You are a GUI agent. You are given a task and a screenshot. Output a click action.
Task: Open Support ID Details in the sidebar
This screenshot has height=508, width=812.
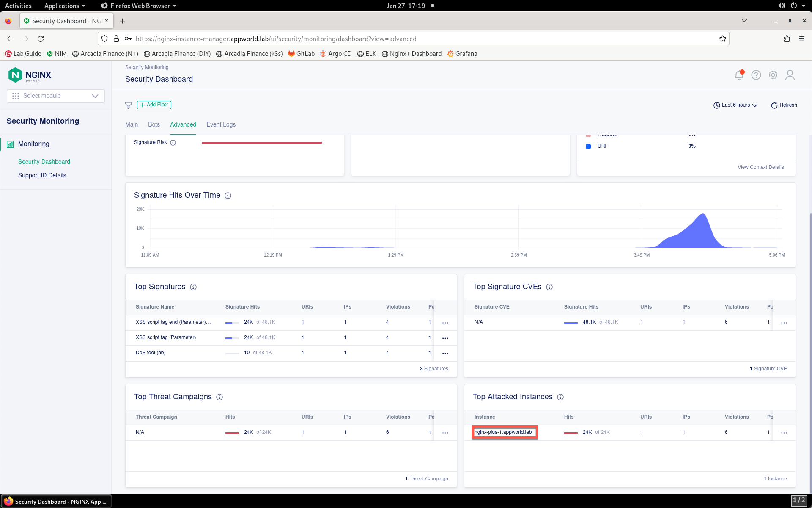pyautogui.click(x=42, y=175)
